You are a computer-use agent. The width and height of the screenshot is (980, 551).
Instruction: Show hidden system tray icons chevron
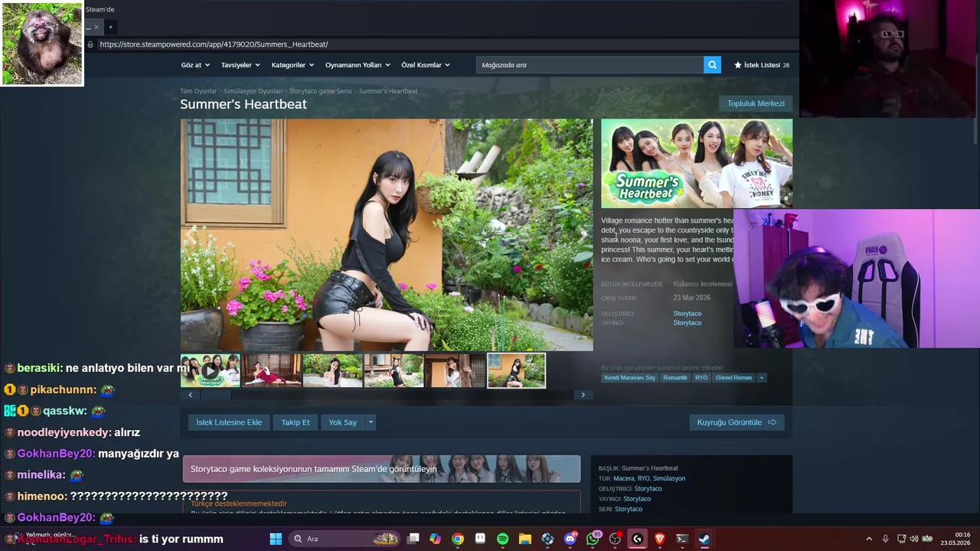pos(868,539)
